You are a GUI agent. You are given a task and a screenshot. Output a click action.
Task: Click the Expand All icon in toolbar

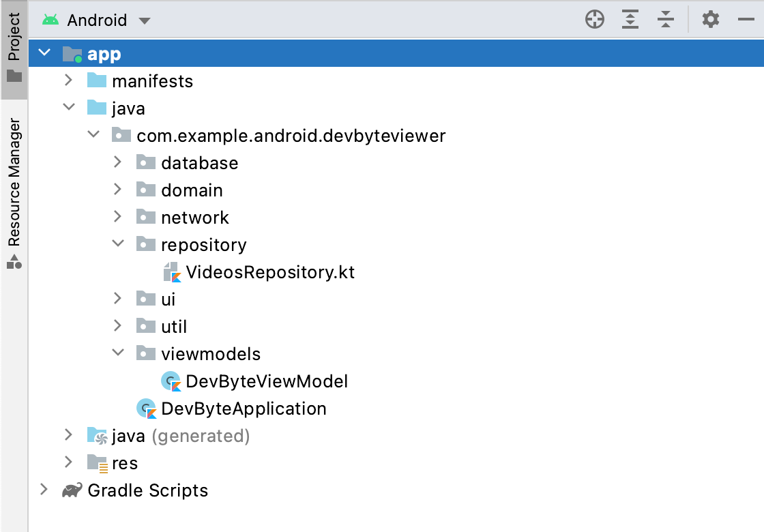(630, 19)
